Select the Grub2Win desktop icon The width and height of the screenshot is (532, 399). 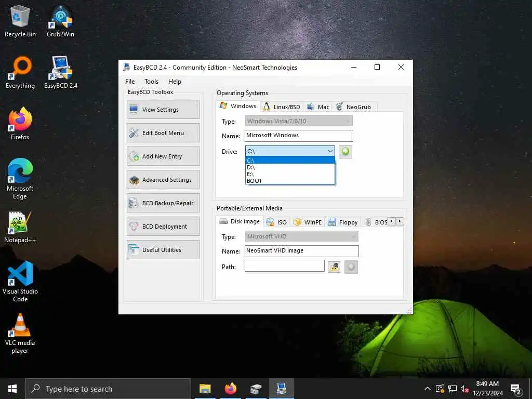click(x=60, y=21)
